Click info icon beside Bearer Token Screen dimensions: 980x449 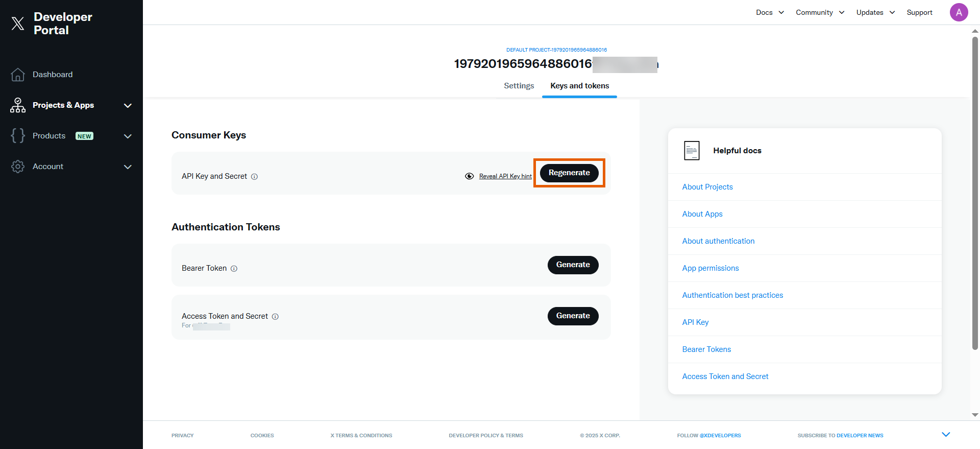pyautogui.click(x=234, y=269)
